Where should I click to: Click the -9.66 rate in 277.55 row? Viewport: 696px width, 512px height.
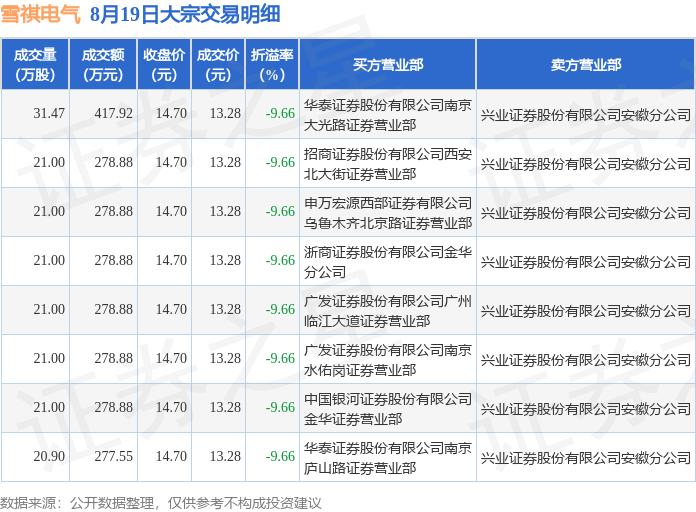280,456
